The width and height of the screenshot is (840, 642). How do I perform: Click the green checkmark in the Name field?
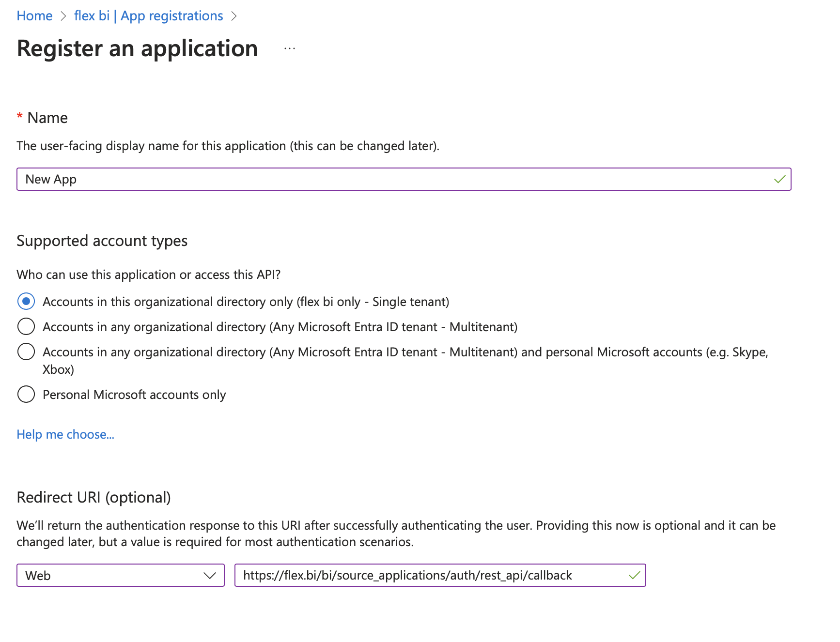779,179
